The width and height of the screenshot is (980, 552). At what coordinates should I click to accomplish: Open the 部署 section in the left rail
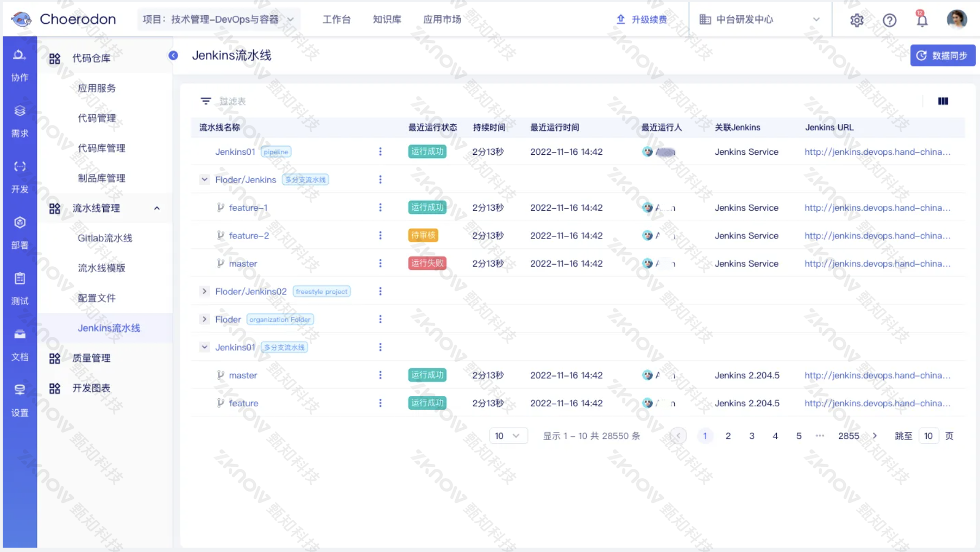pyautogui.click(x=20, y=233)
